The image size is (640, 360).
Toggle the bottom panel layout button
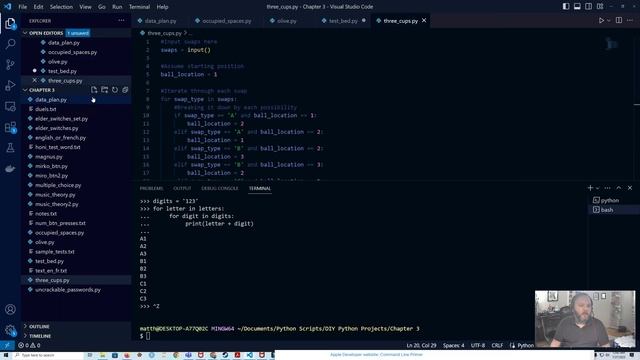click(577, 7)
